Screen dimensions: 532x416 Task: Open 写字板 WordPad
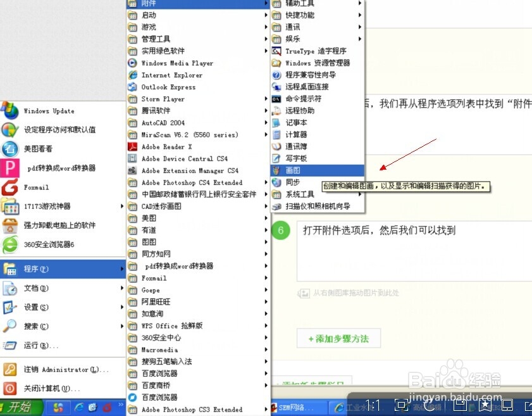tap(318, 158)
